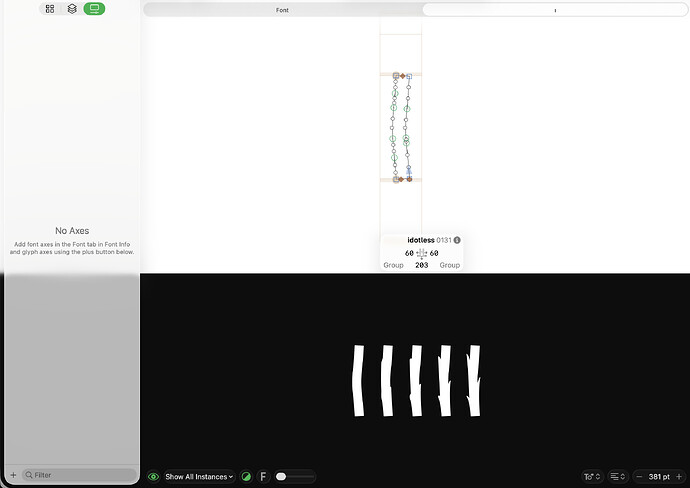Open the text alignment dropdown
690x488 pixels.
tap(618, 477)
